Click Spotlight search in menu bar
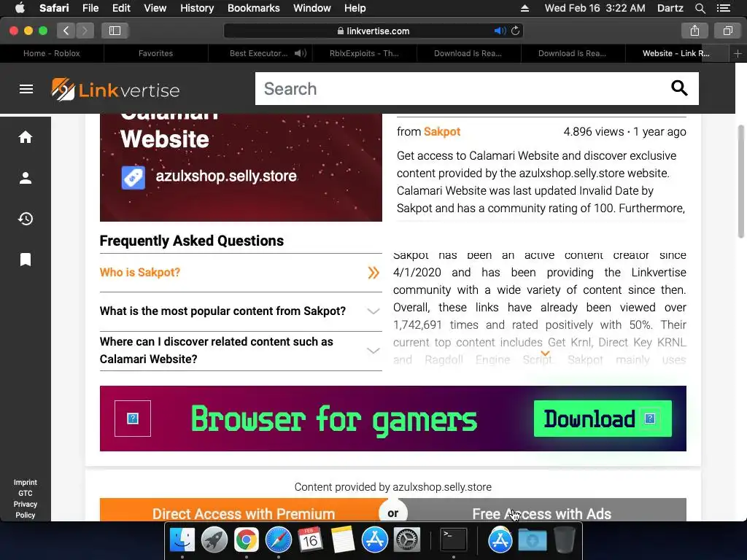The height and width of the screenshot is (560, 747). [700, 8]
